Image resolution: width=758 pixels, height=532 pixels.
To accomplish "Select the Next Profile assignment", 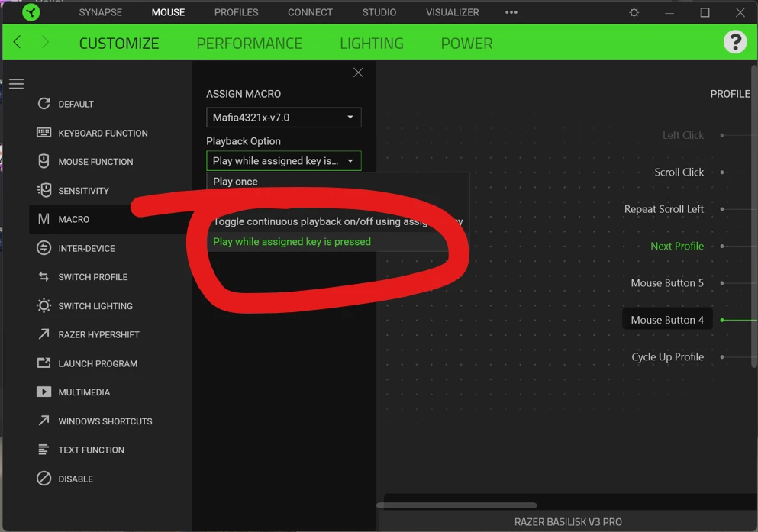I will click(x=677, y=247).
